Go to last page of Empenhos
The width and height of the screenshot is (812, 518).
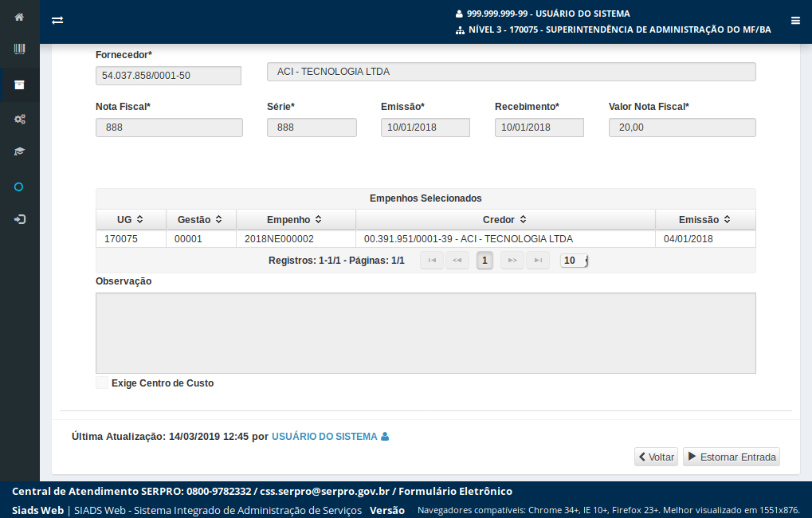538,261
